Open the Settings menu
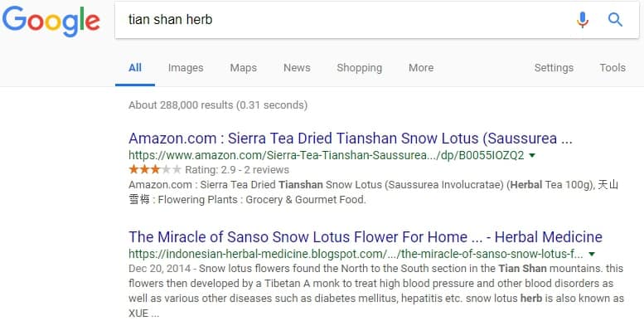 [554, 68]
